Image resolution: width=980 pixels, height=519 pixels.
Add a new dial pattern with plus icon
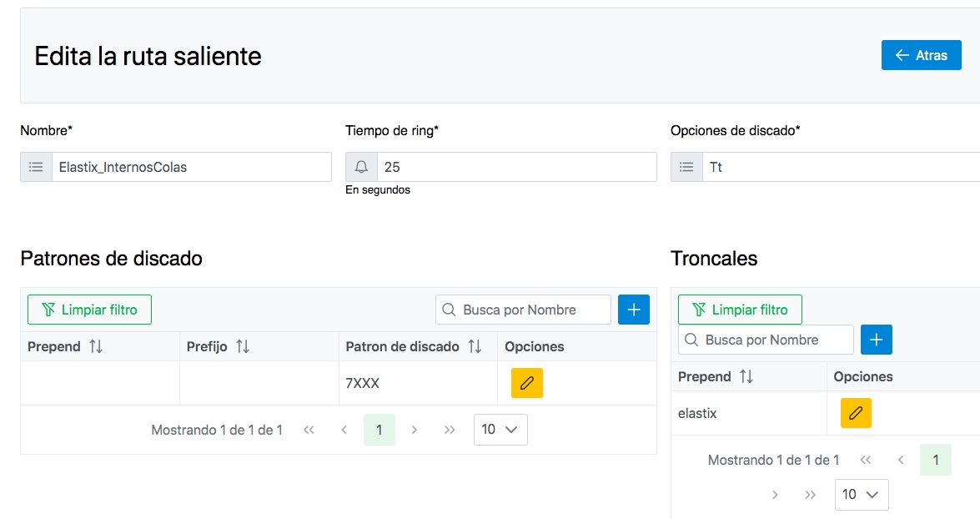[x=633, y=310]
